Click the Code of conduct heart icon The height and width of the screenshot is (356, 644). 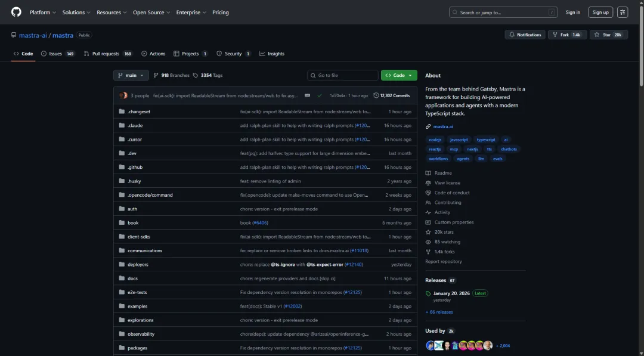[428, 193]
